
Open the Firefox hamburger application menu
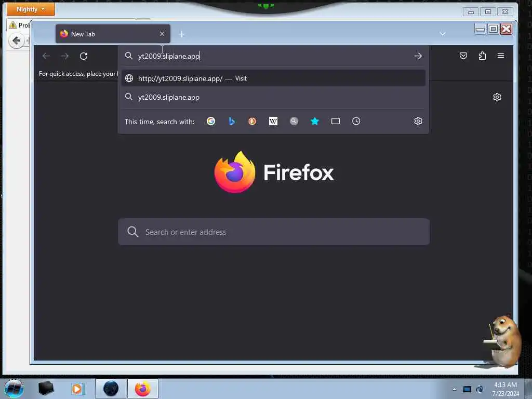coord(501,56)
